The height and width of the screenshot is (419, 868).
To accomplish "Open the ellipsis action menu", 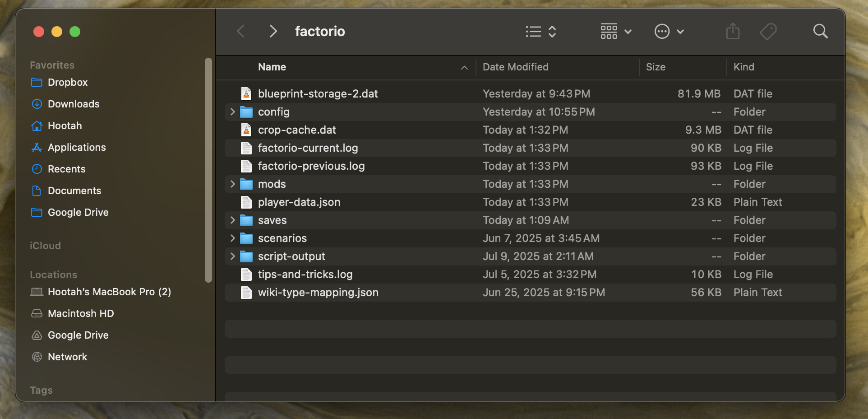I will [669, 31].
